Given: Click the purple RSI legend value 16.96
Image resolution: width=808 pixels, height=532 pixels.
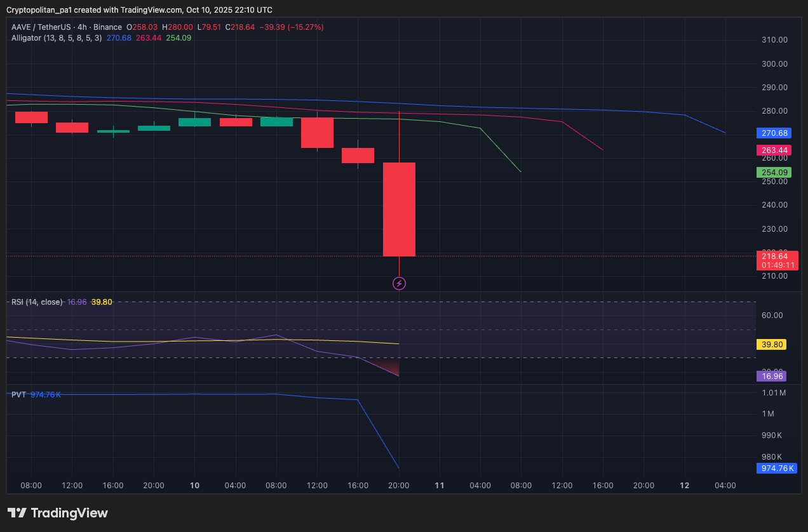Looking at the screenshot, I should click(x=77, y=302).
